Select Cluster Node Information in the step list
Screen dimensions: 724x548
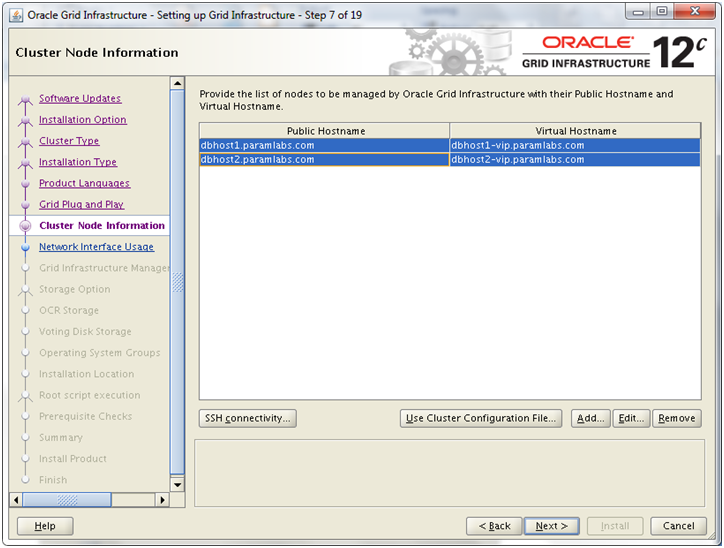[x=102, y=226]
